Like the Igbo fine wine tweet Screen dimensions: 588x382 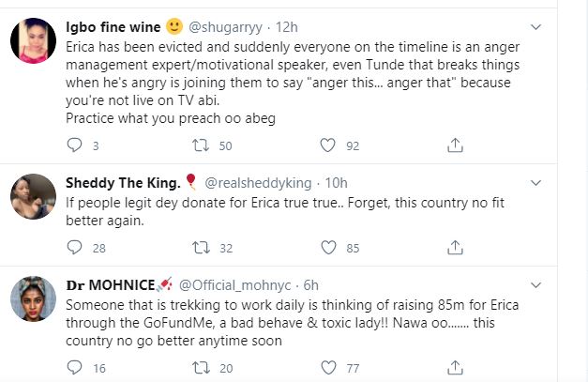328,145
